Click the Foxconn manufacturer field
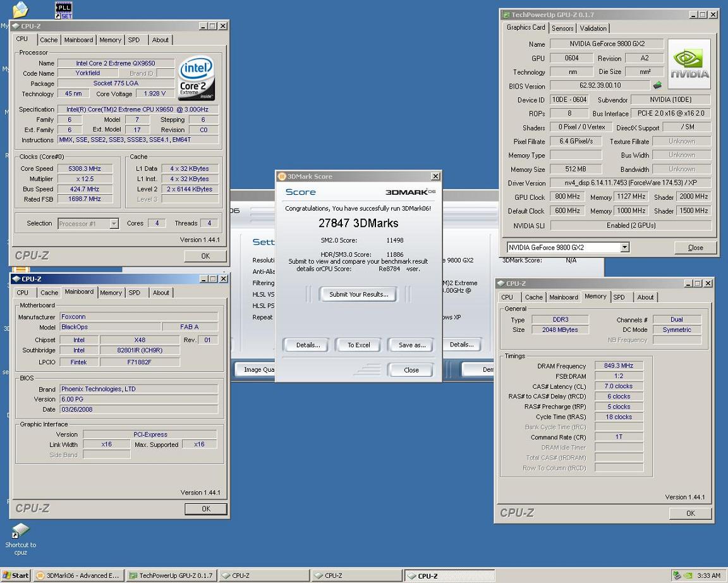Image resolution: width=728 pixels, height=583 pixels. [138, 317]
